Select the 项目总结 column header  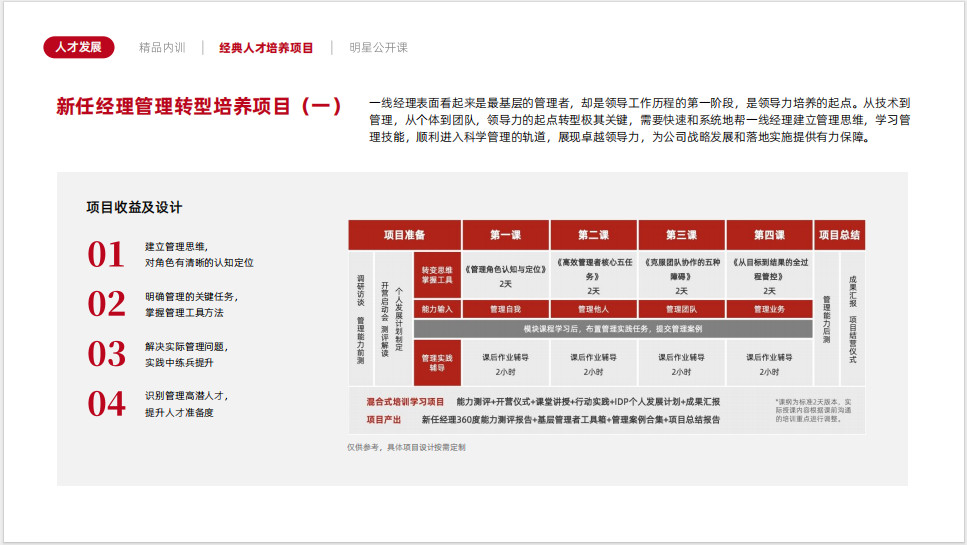tap(839, 235)
